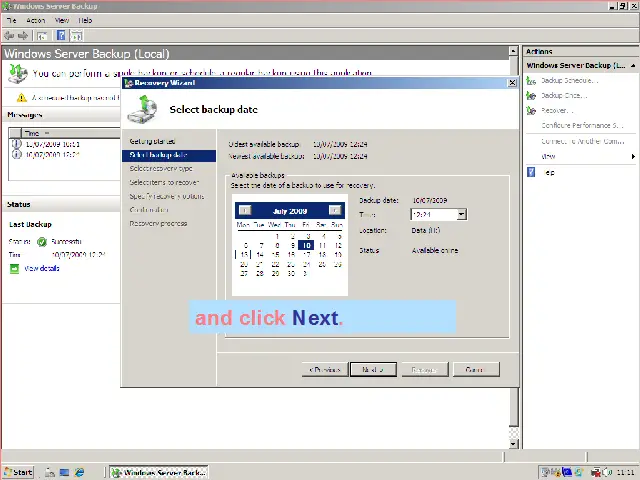The image size is (640, 480).
Task: Open the Help menu
Action: coord(85,20)
